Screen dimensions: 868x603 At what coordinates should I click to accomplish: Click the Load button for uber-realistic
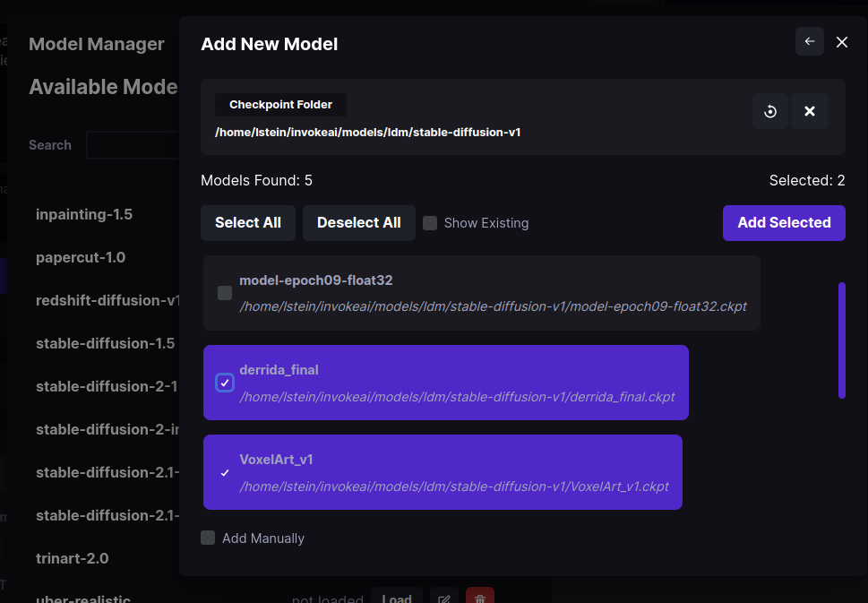397,597
